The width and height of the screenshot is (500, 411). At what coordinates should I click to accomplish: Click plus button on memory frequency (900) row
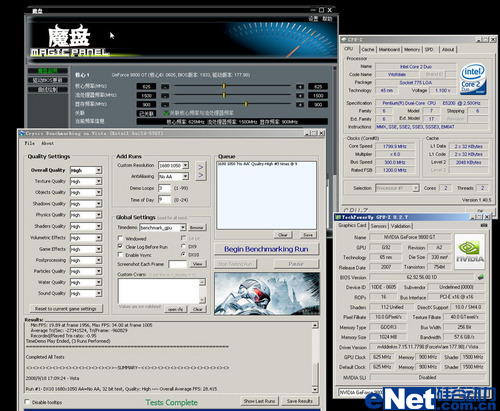click(300, 105)
